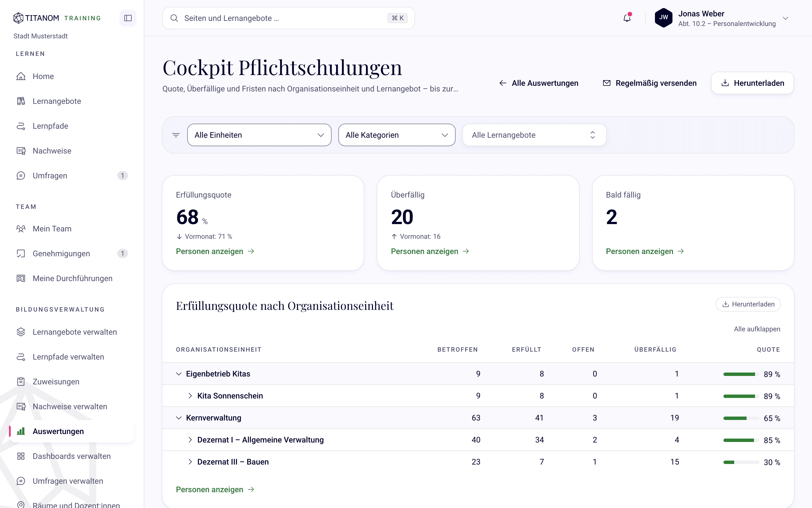The width and height of the screenshot is (812, 508).
Task: Click Alle Auswertungen back link
Action: coord(539,83)
